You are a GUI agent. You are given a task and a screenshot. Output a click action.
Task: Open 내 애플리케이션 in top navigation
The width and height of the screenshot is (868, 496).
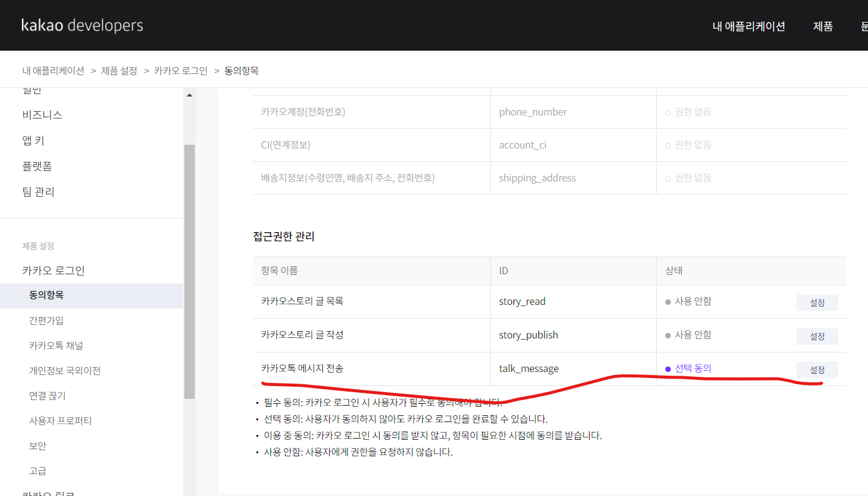pyautogui.click(x=749, y=26)
